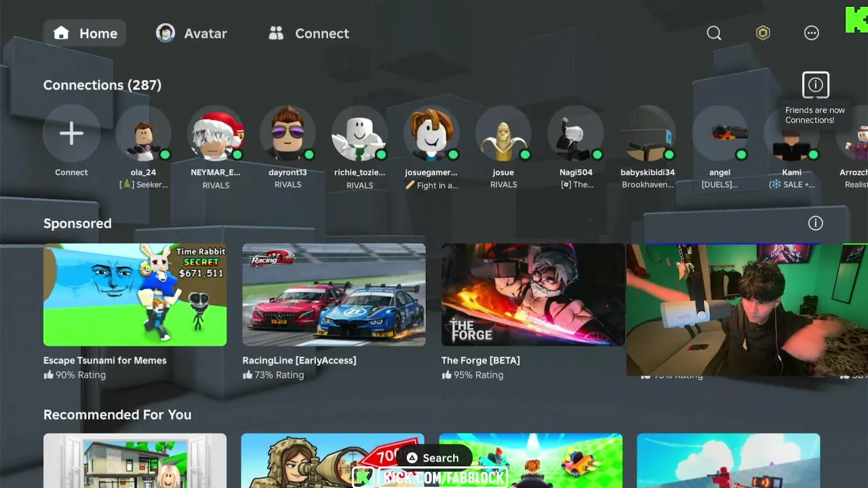Image resolution: width=868 pixels, height=488 pixels.
Task: Click the Sponsored info icon
Action: tap(816, 223)
